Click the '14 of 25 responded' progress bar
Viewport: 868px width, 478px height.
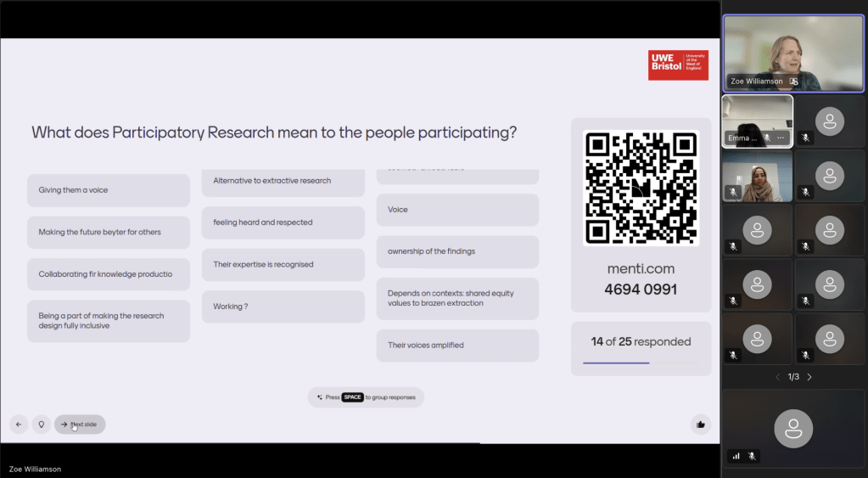641,363
